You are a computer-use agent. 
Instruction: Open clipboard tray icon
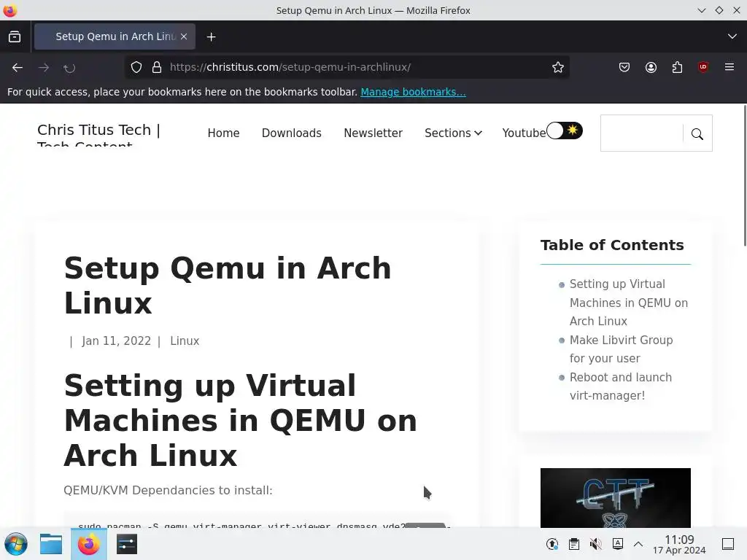coord(574,544)
